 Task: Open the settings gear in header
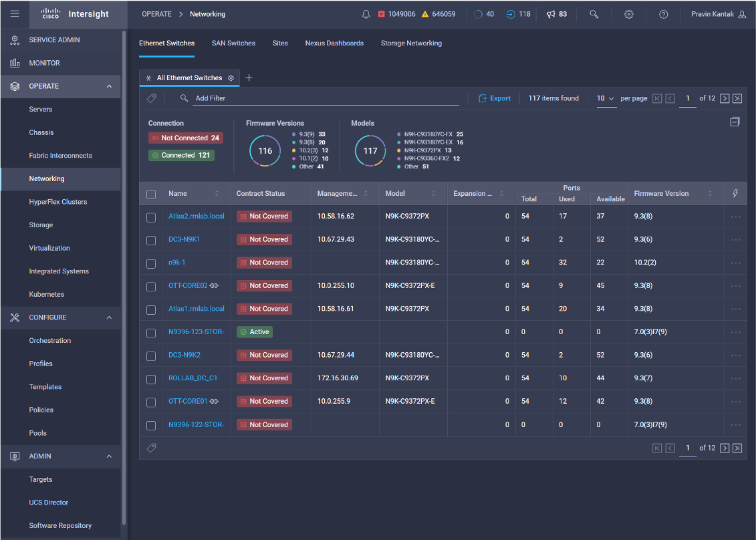(x=628, y=14)
